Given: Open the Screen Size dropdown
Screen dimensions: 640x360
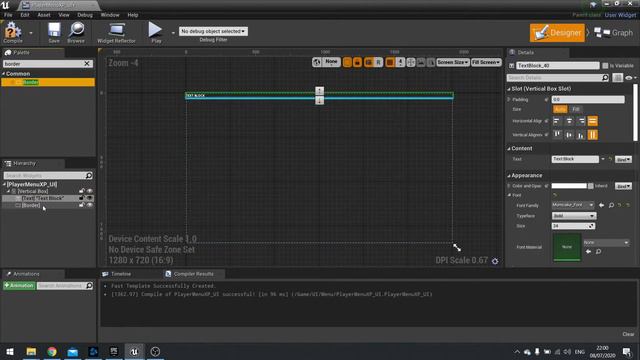Looking at the screenshot, I should (x=453, y=62).
